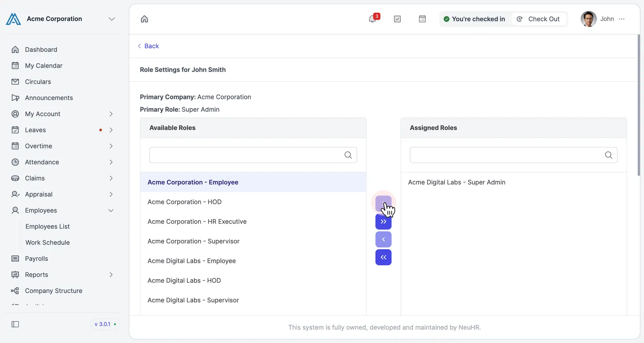Click the Appraisal sidebar icon

(x=15, y=194)
